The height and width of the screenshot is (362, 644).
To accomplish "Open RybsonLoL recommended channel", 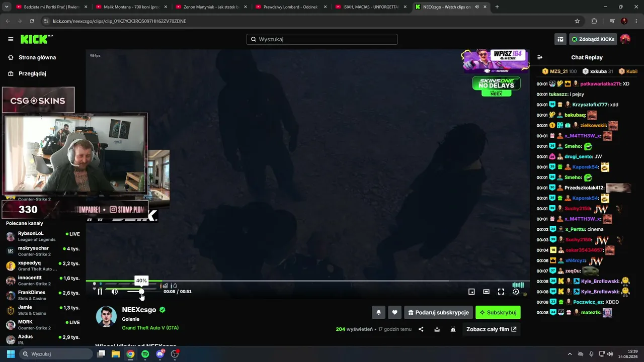I will (43, 236).
